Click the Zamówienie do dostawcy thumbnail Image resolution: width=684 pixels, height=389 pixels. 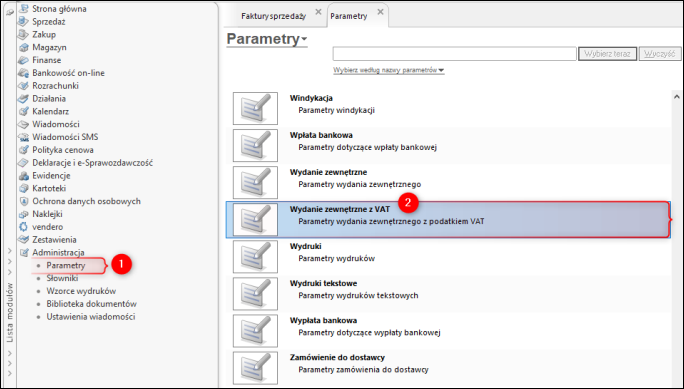point(255,368)
